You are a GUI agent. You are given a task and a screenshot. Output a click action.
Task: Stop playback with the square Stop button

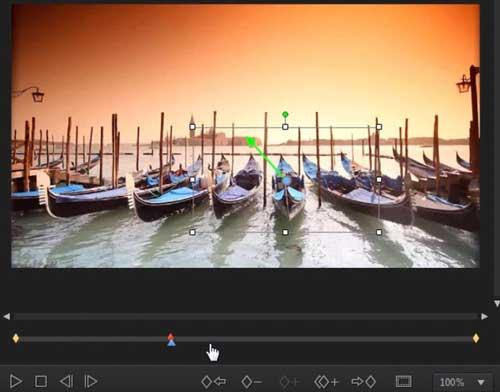coord(41,381)
